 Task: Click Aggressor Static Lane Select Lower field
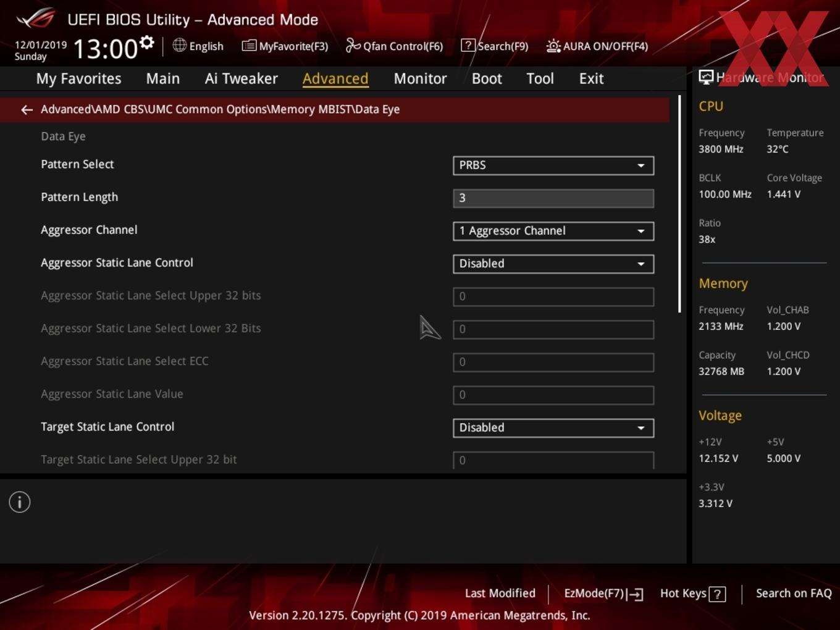point(553,329)
